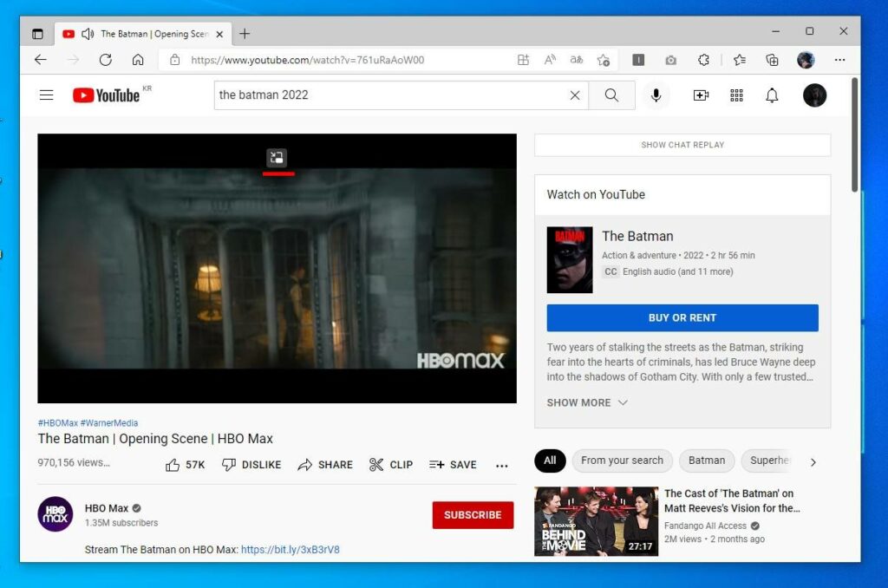Image resolution: width=888 pixels, height=588 pixels.
Task: Click the Read aloud icon
Action: [x=550, y=60]
